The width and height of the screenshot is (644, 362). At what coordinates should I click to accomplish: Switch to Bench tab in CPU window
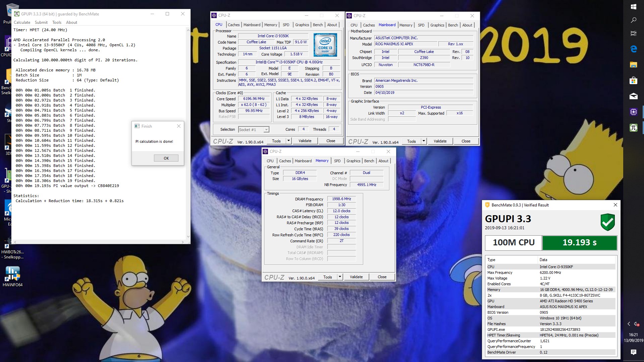(x=318, y=25)
